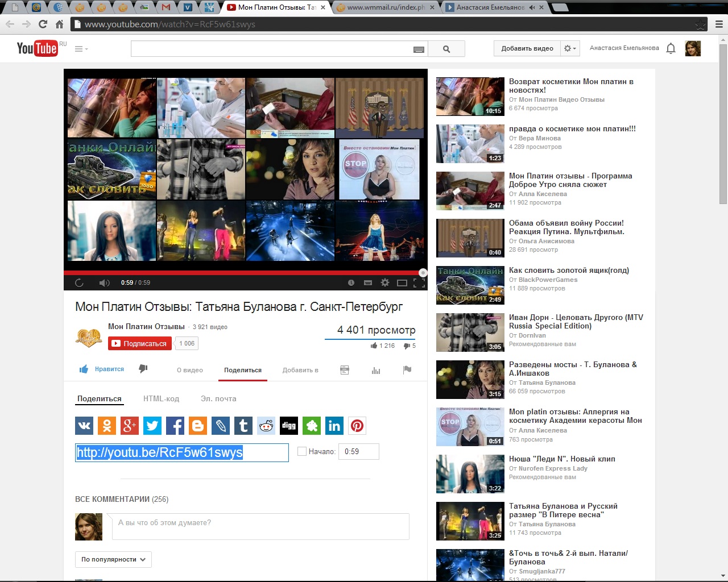Screen dimensions: 728x582
Task: Click the start time 0:59 field
Action: (359, 451)
